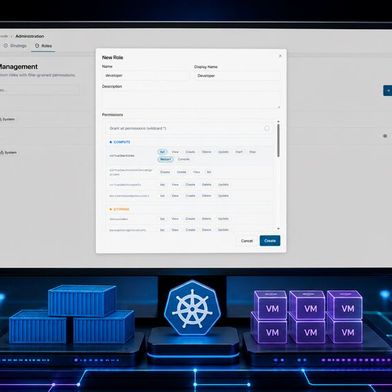Switch to the Bindings tab
The width and height of the screenshot is (392, 392).
point(15,46)
